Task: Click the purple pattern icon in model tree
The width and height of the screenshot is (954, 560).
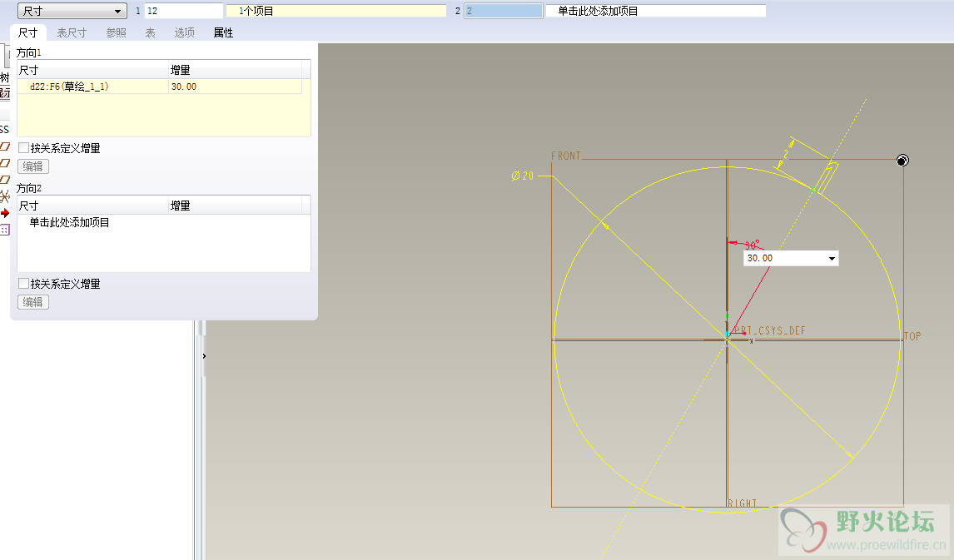Action: [5, 230]
